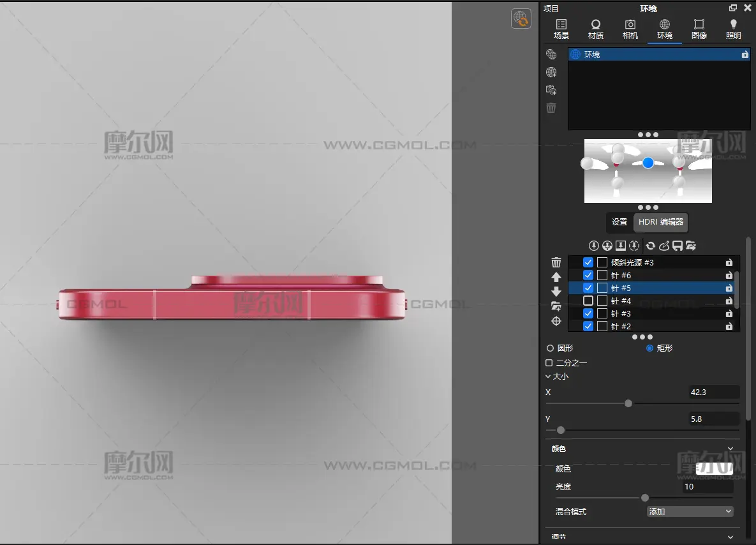756x545 pixels.
Task: Click the 亮度 brightness slider handle
Action: tap(645, 498)
